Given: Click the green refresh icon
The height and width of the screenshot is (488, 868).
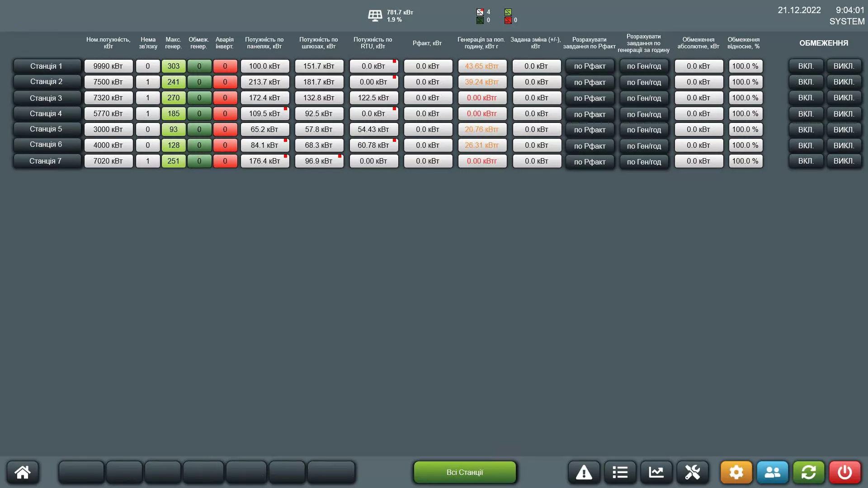Looking at the screenshot, I should (x=809, y=472).
